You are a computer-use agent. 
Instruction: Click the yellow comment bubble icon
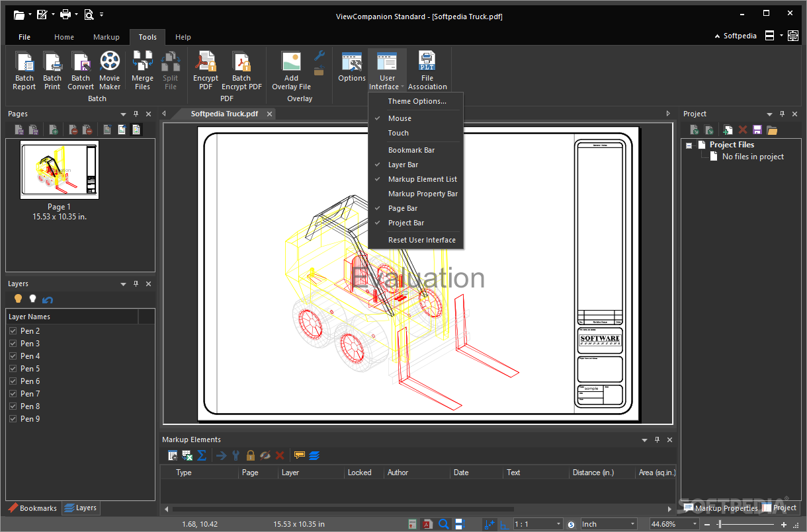pos(300,455)
